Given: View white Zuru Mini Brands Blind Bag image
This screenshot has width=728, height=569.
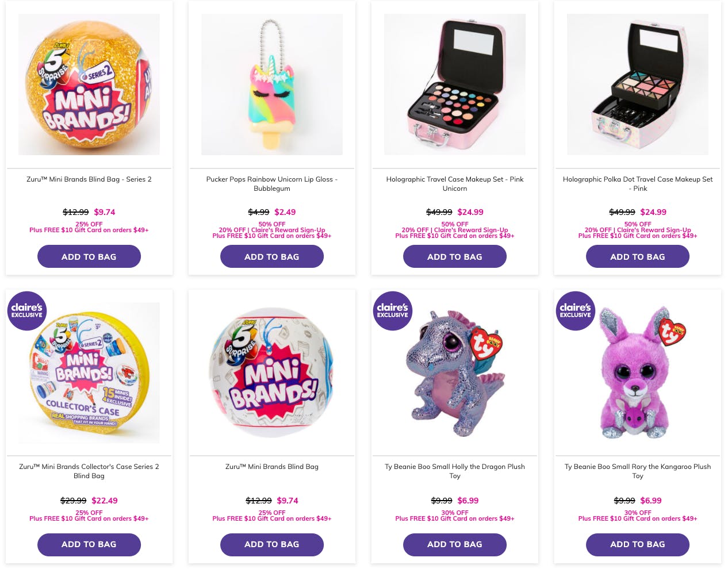Looking at the screenshot, I should coord(272,373).
